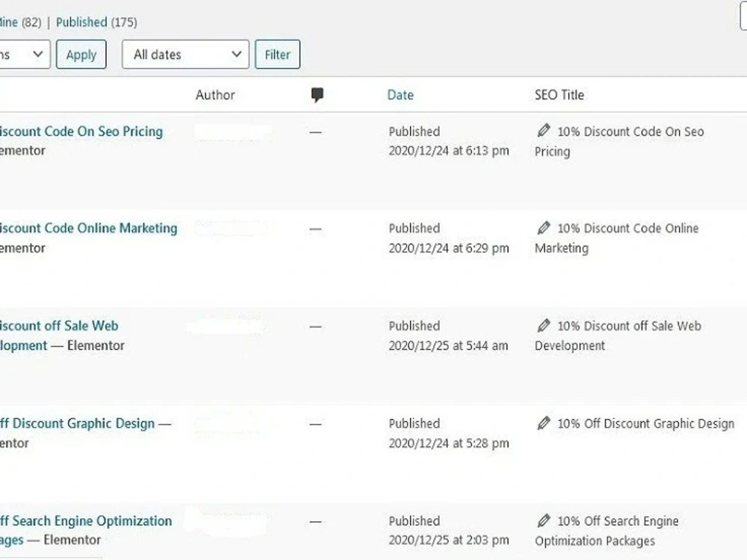
Task: Open the bulk actions dropdown
Action: [x=25, y=55]
